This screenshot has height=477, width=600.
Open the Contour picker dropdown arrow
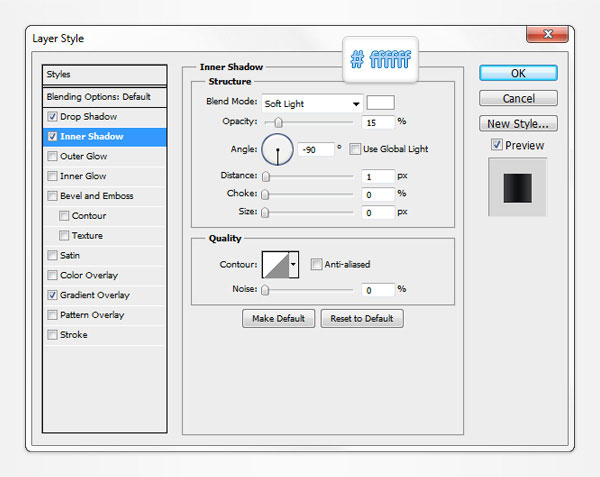(x=293, y=264)
